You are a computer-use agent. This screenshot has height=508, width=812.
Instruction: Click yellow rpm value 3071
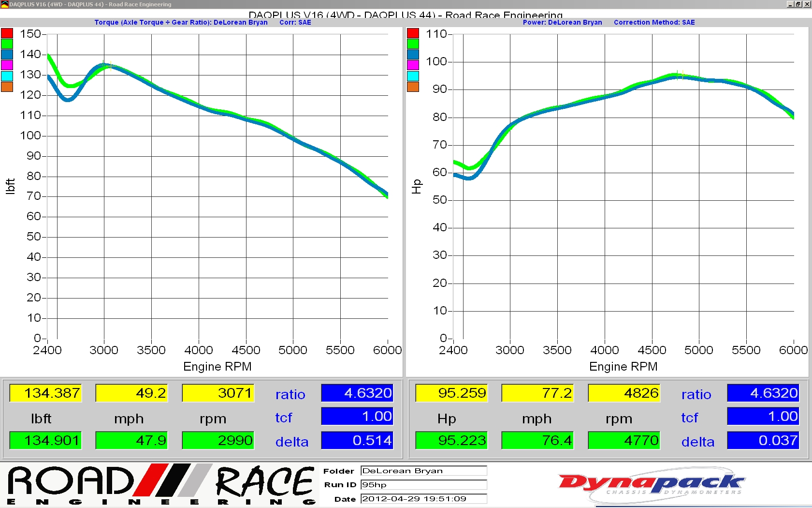[218, 393]
